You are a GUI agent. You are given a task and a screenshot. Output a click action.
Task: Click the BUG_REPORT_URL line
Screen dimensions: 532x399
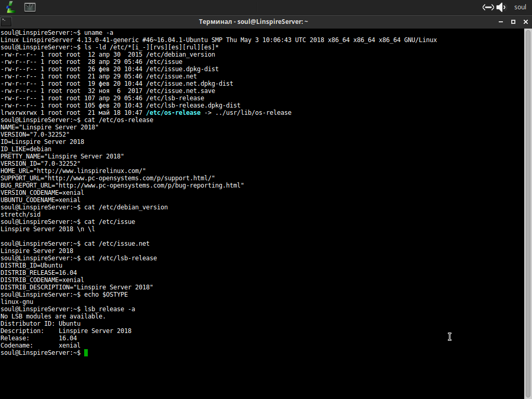click(x=122, y=185)
